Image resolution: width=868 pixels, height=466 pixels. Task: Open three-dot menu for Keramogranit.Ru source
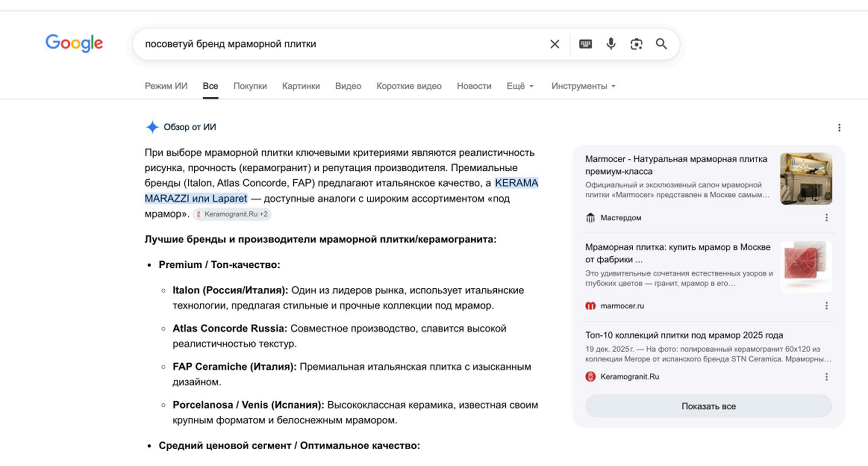click(x=827, y=376)
